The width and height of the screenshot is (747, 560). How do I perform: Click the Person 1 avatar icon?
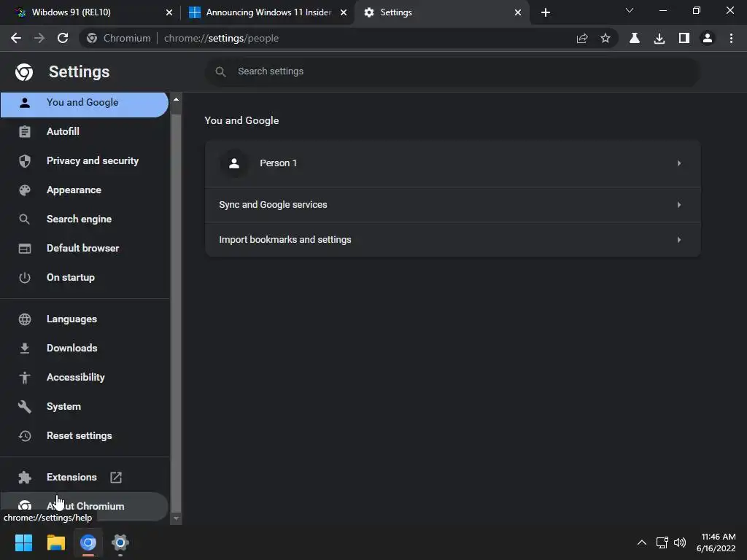click(234, 163)
